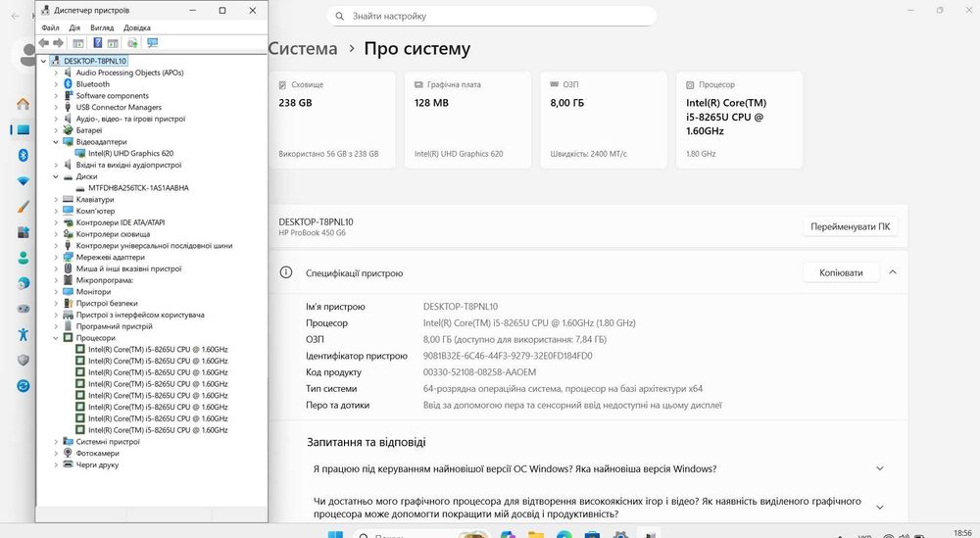Viewport: 980px width, 538px height.
Task: Select the Клавіатури tree item
Action: (x=95, y=199)
